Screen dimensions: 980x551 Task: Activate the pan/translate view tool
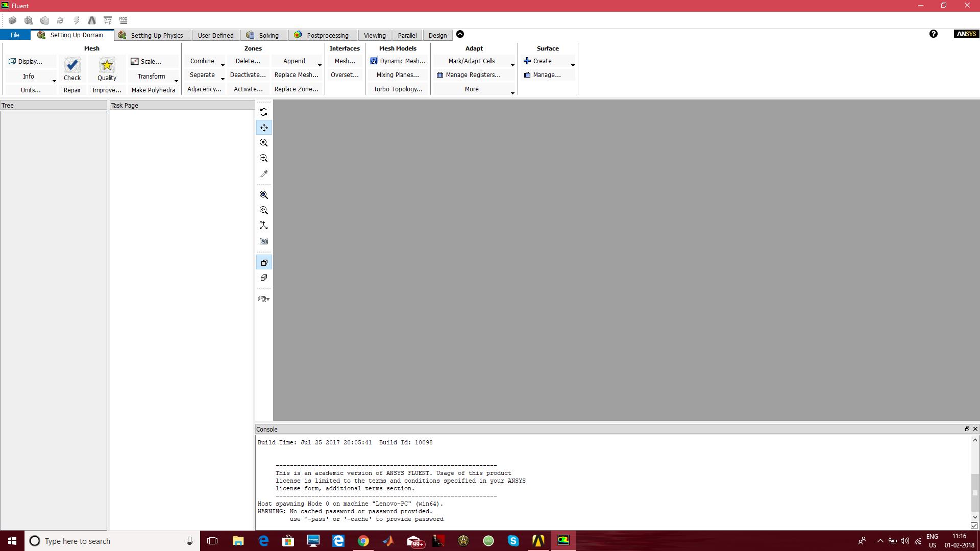(x=264, y=128)
